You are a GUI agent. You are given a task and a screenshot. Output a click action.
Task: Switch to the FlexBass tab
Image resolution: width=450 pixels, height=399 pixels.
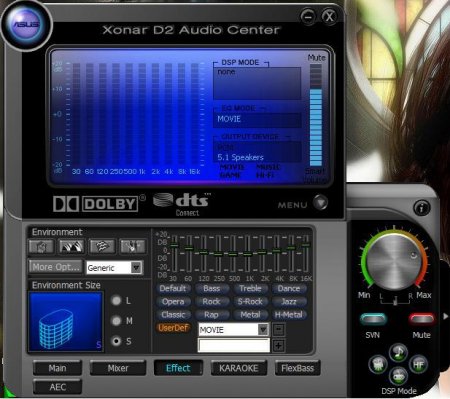(x=297, y=368)
